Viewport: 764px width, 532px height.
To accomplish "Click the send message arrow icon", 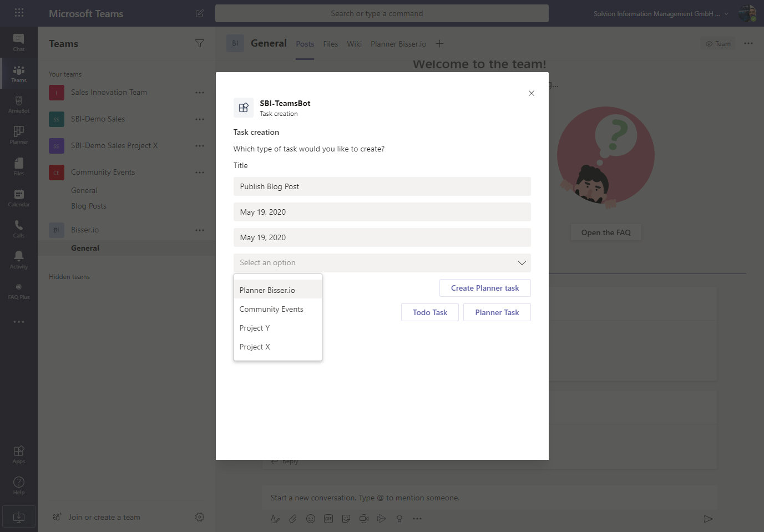I will coord(708,519).
